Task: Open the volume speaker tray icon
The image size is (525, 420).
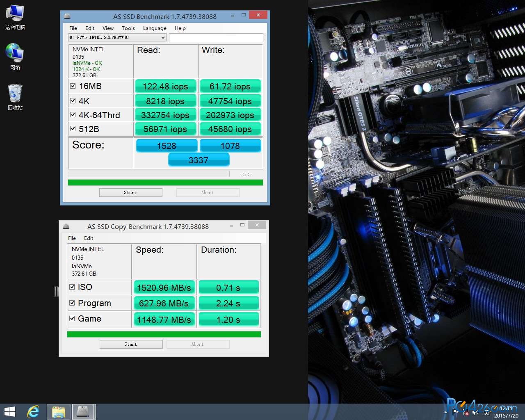Action: click(476, 412)
